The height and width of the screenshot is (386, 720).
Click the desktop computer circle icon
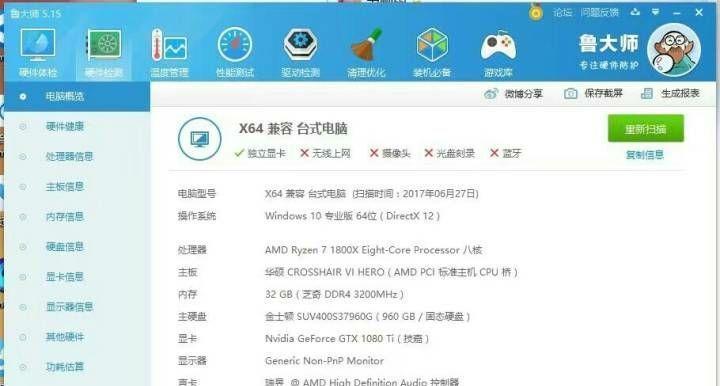200,139
